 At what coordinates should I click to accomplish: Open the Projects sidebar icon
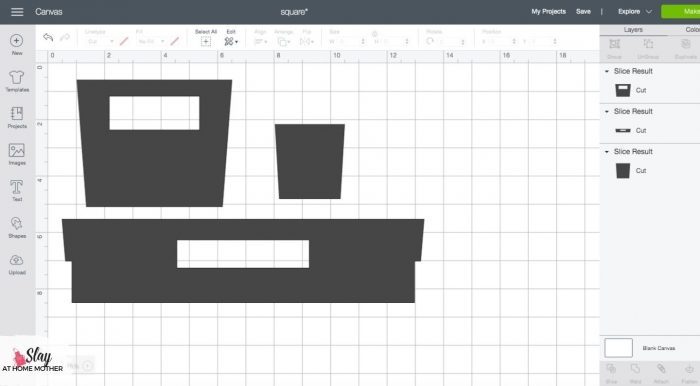coord(17,117)
